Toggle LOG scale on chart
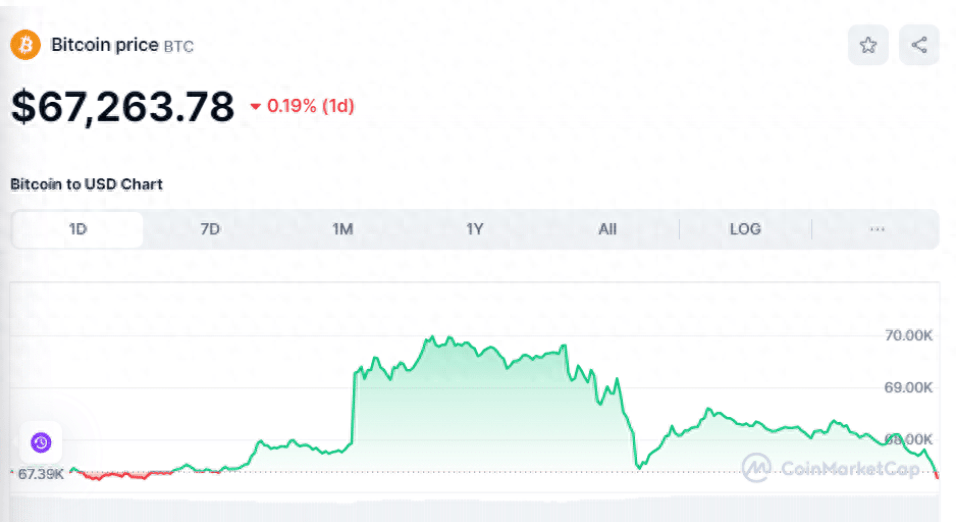Viewport: 956px width, 522px height. pos(745,229)
